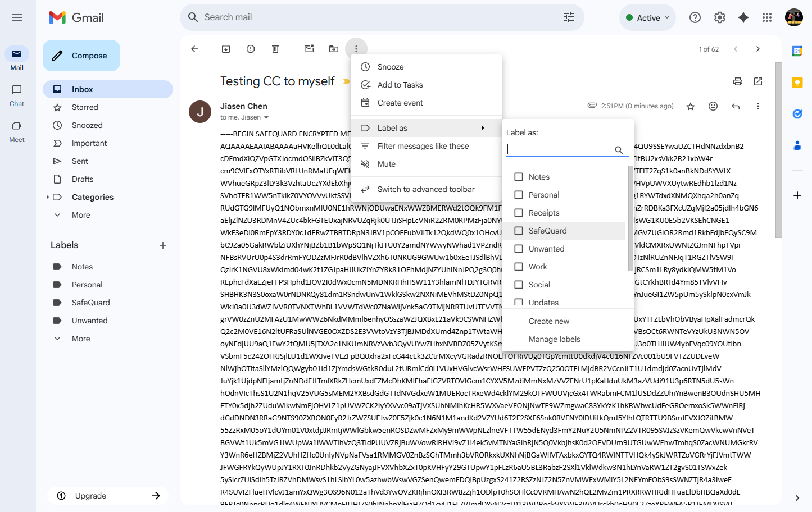
Task: Add an emoji reaction to the message
Action: [x=713, y=106]
